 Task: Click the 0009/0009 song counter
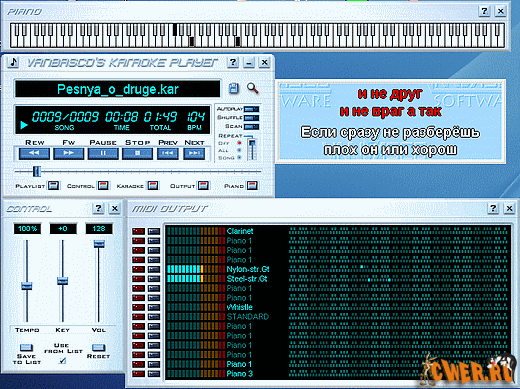point(65,117)
